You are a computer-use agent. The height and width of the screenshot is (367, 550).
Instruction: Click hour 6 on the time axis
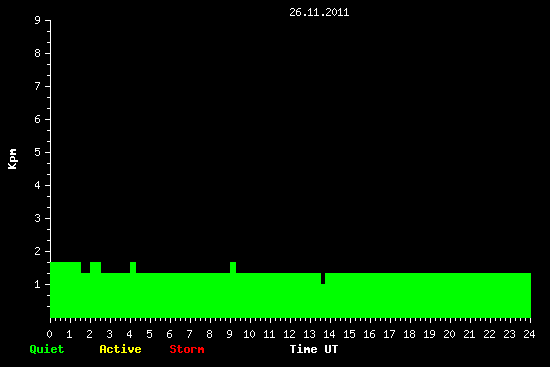(169, 334)
